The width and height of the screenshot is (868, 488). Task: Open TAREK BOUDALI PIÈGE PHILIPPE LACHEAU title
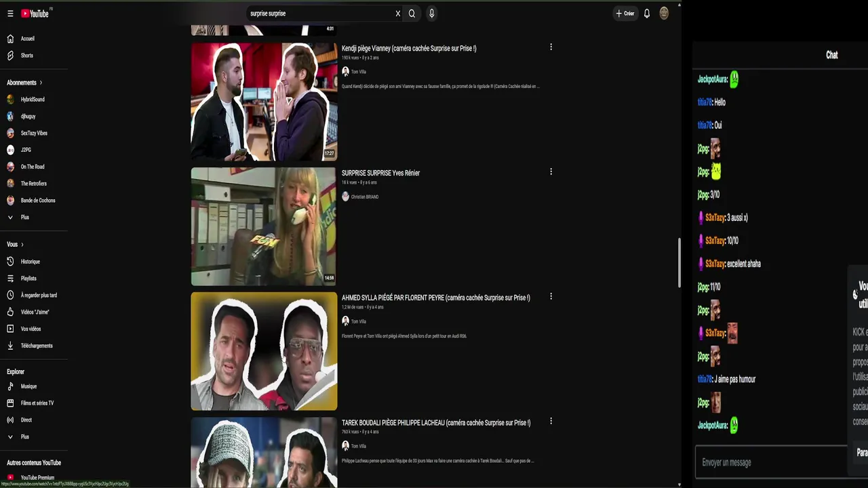[436, 423]
